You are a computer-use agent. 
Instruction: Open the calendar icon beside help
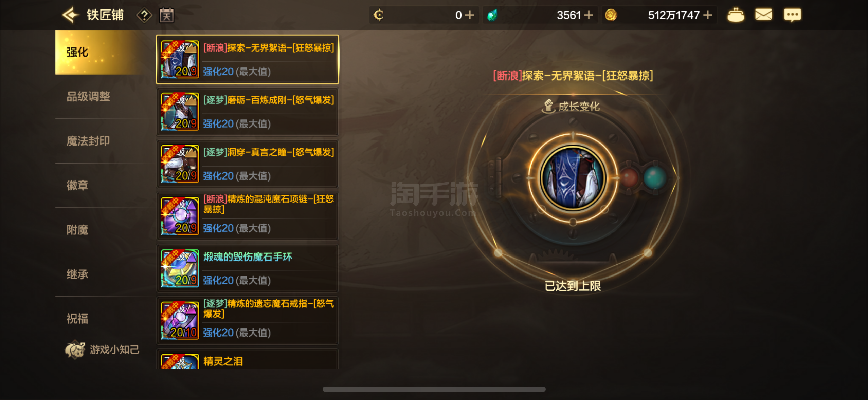(x=167, y=15)
